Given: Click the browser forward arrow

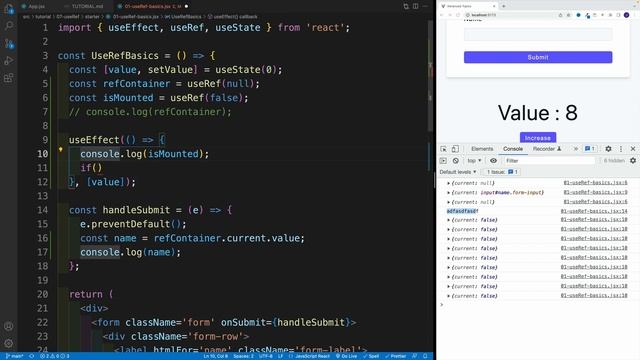Looking at the screenshot, I should [450, 15].
